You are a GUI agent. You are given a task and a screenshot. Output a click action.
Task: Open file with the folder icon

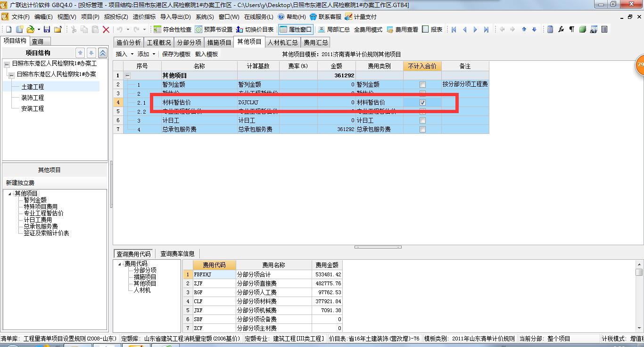pyautogui.click(x=30, y=29)
